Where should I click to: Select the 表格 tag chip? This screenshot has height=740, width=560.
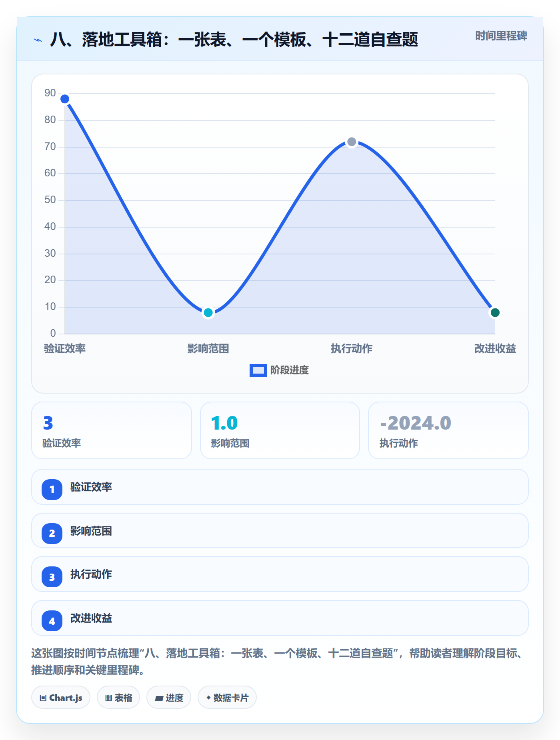118,698
